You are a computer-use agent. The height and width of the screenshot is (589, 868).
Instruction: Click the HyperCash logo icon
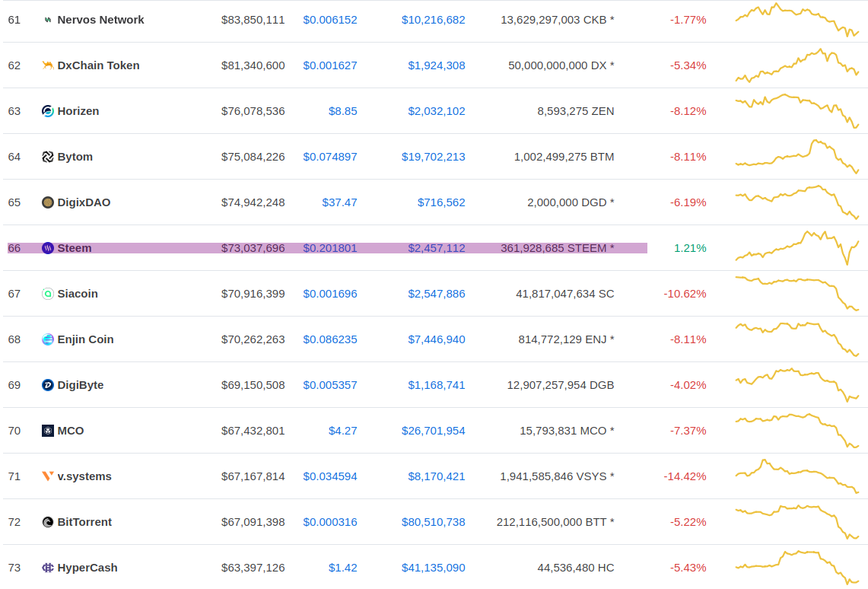click(x=47, y=568)
